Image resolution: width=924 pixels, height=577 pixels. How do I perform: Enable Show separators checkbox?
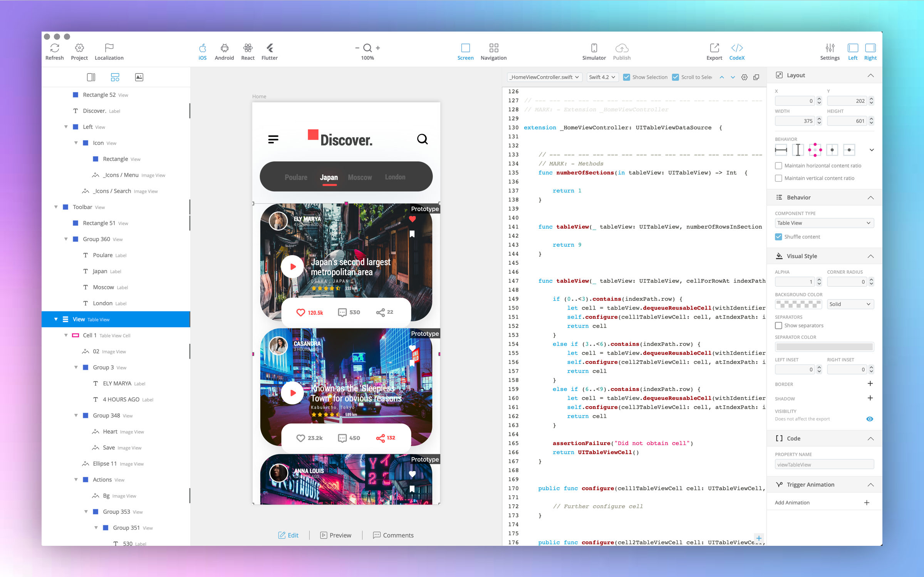(x=778, y=326)
